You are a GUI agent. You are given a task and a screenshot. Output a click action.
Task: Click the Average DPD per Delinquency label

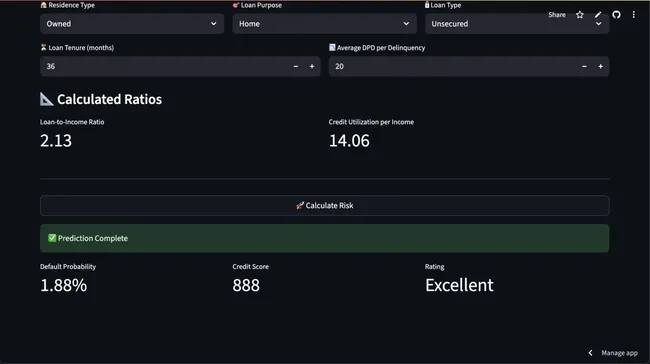coord(381,48)
